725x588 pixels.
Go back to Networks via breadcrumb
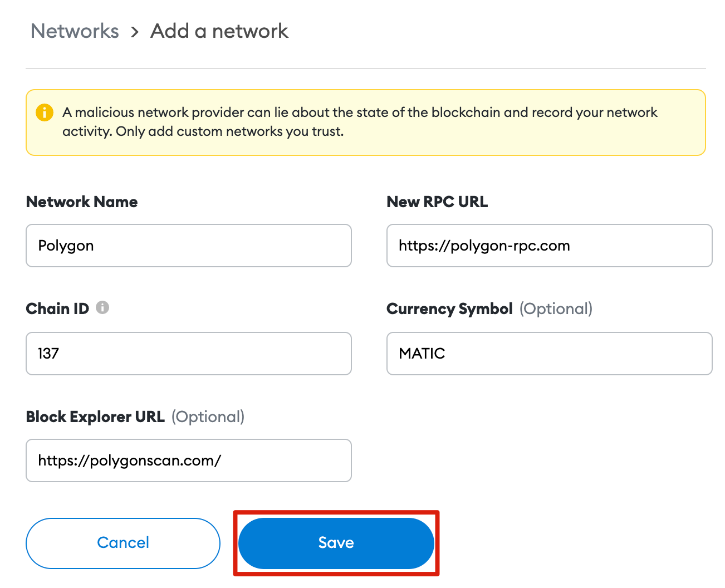[x=75, y=31]
